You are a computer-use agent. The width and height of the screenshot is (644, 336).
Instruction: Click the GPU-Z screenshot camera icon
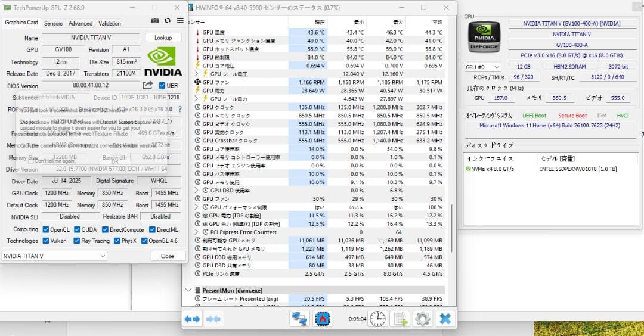(155, 20)
